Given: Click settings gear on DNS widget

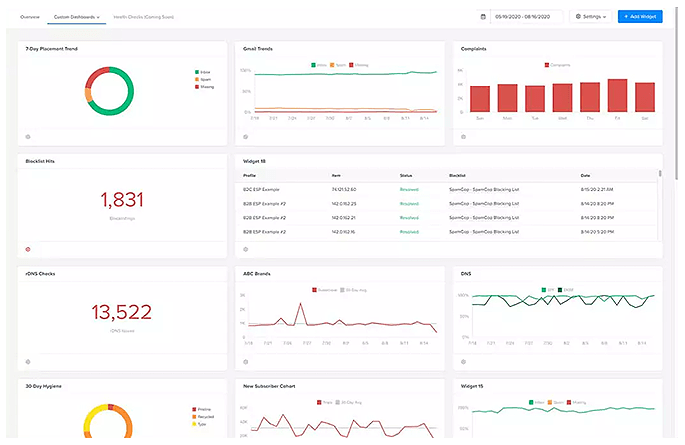Looking at the screenshot, I should pyautogui.click(x=463, y=362).
